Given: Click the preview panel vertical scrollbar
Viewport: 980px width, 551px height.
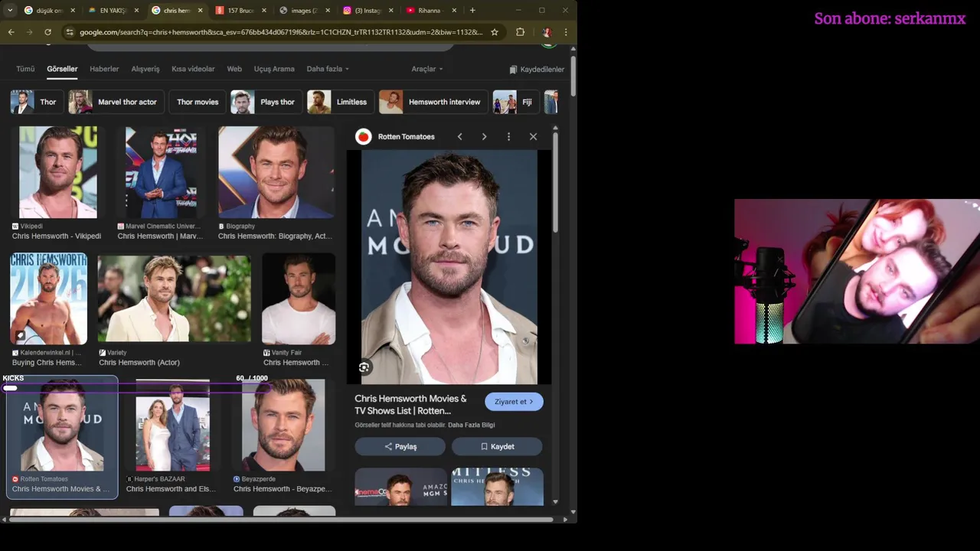Looking at the screenshot, I should 555,184.
